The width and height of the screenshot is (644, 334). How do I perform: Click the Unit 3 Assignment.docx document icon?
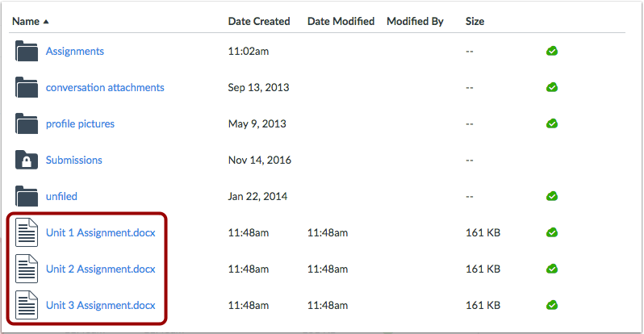pos(27,305)
